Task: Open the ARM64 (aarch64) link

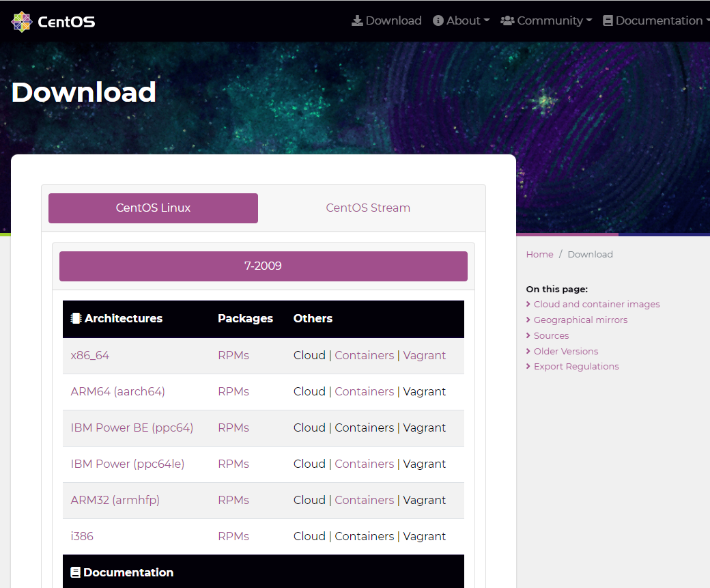Action: pos(117,392)
